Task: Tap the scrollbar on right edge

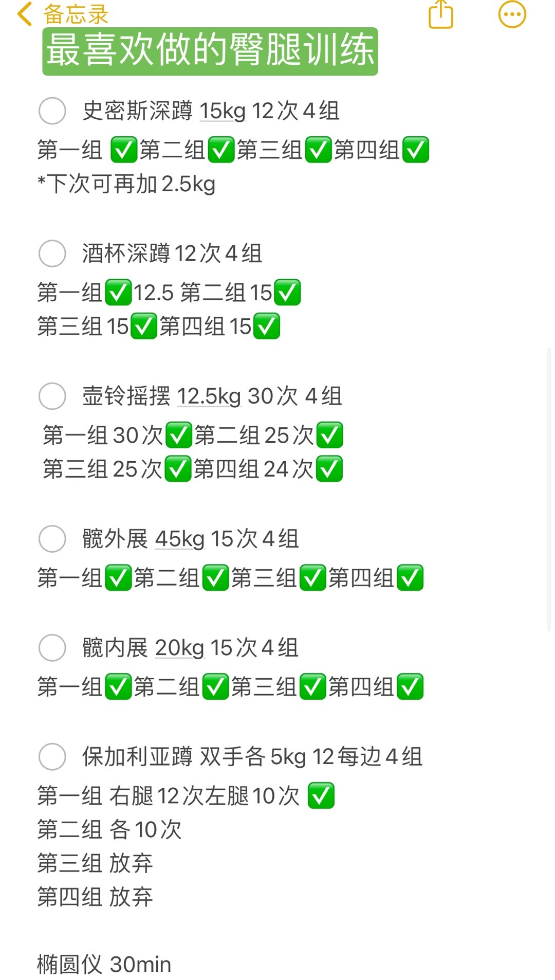Action: click(549, 488)
